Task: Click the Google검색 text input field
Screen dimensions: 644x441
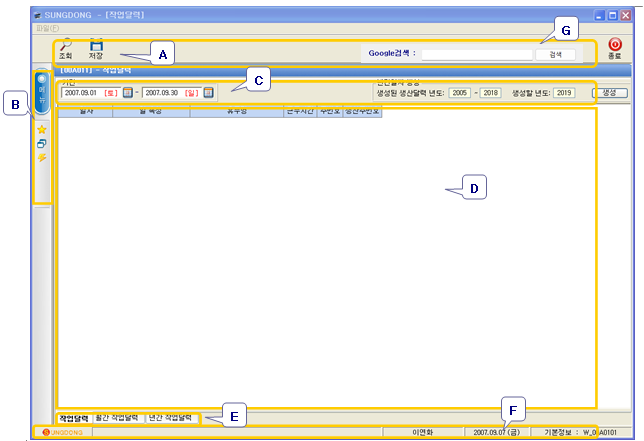Action: click(477, 54)
